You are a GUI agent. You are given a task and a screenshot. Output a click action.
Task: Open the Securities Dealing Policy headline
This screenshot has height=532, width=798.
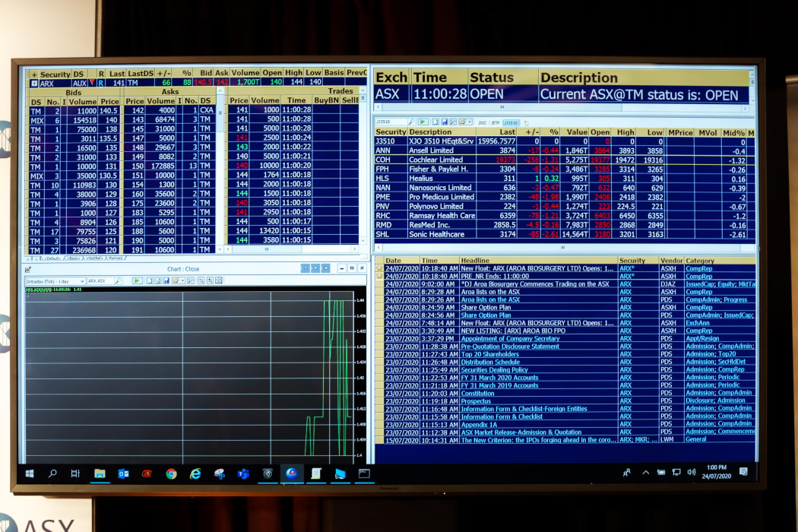point(494,370)
